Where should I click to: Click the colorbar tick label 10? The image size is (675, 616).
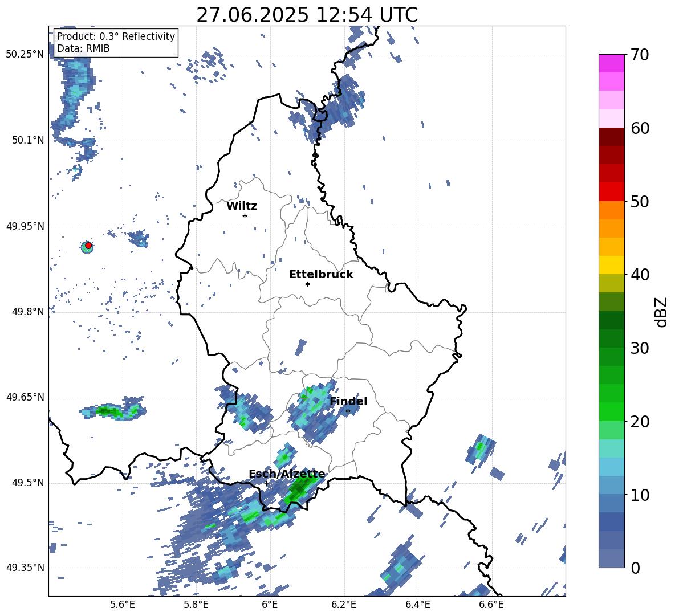[640, 495]
